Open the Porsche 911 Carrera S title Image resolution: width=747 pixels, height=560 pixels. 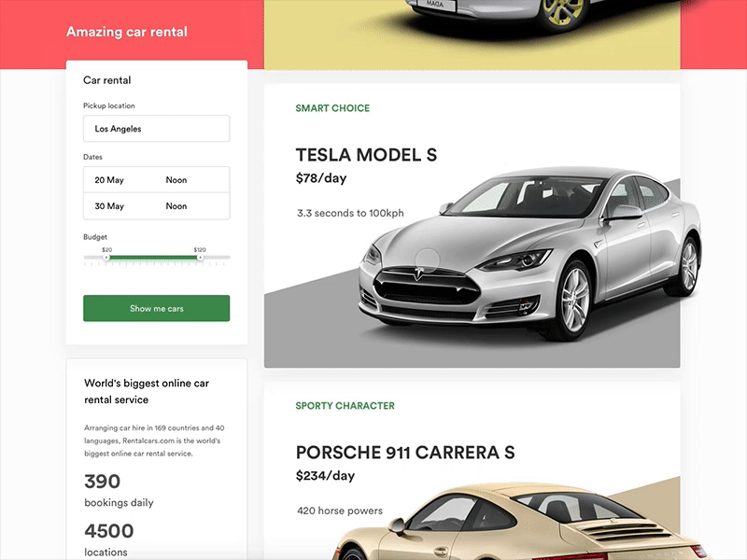point(405,453)
